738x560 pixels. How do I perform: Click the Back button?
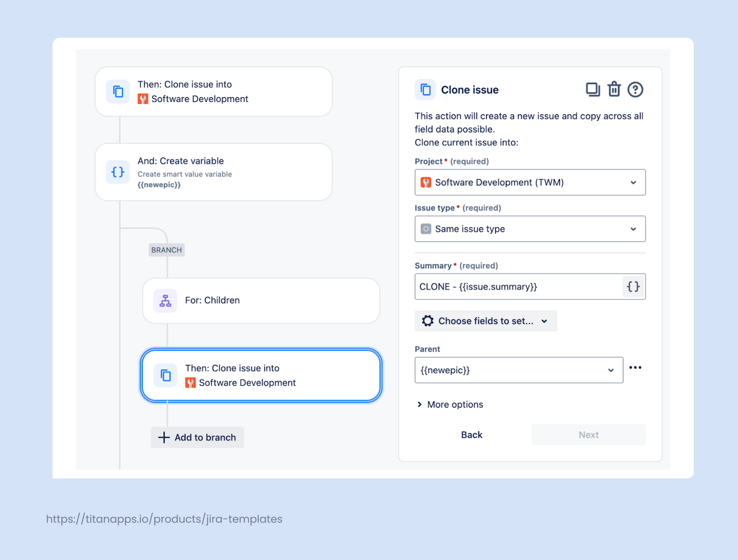pyautogui.click(x=471, y=435)
